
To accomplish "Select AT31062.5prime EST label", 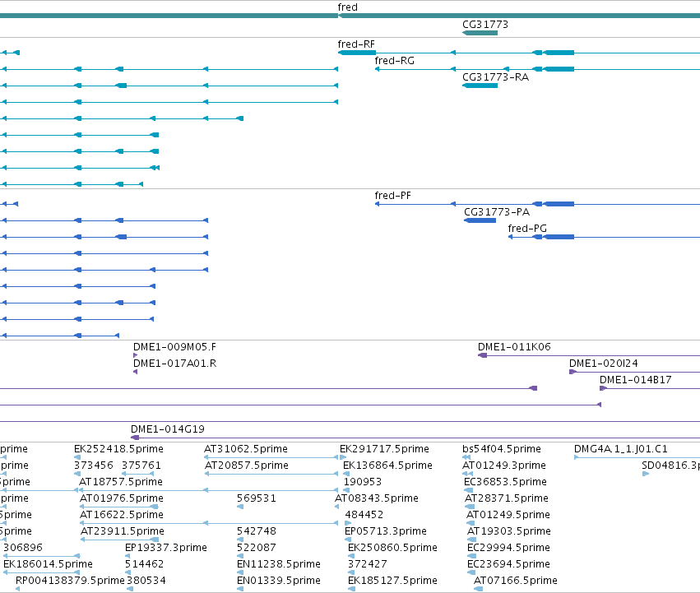I will pos(246,449).
